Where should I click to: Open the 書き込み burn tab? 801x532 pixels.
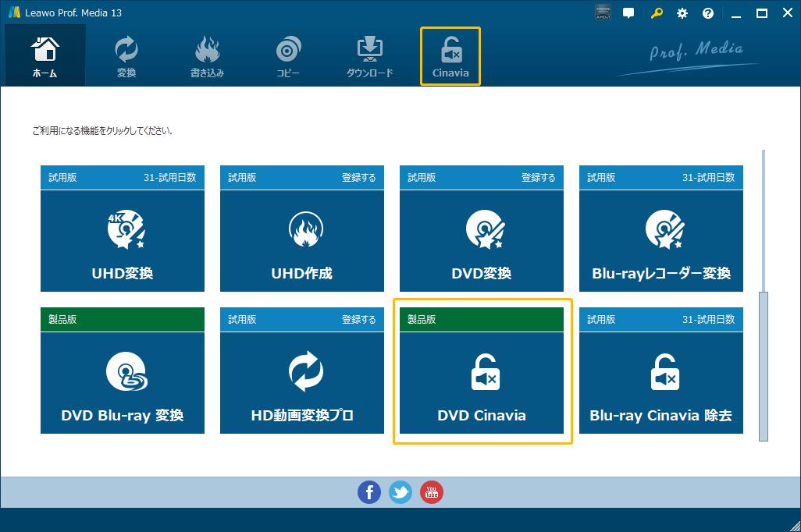tap(207, 56)
